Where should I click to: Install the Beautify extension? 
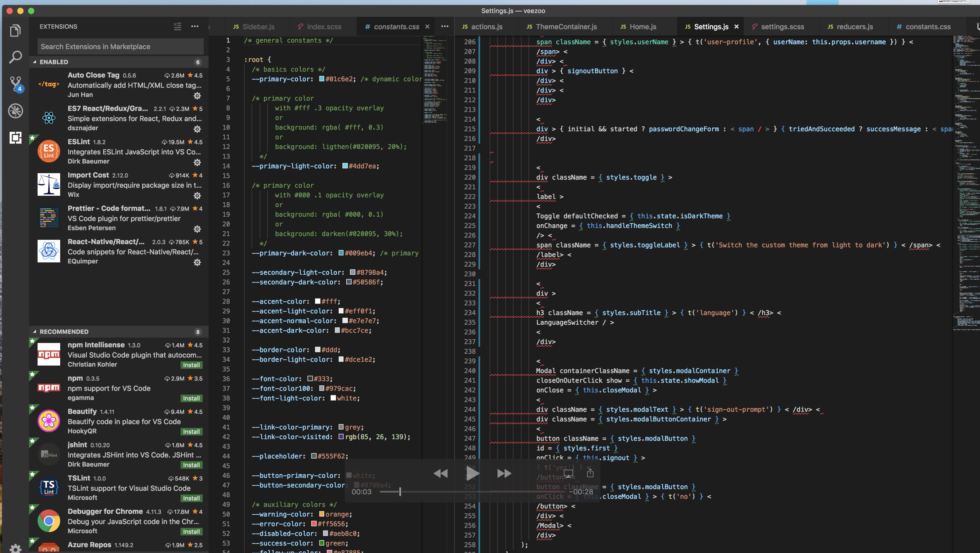pyautogui.click(x=191, y=431)
